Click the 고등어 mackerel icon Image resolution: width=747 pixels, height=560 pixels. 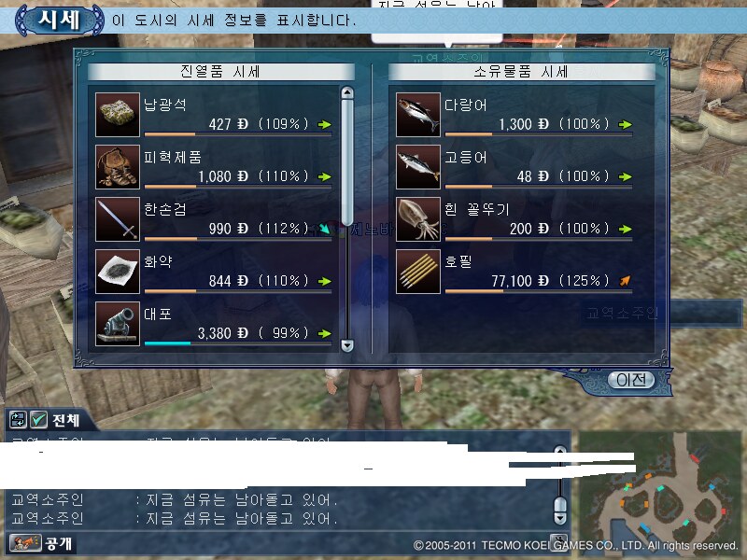coord(417,167)
